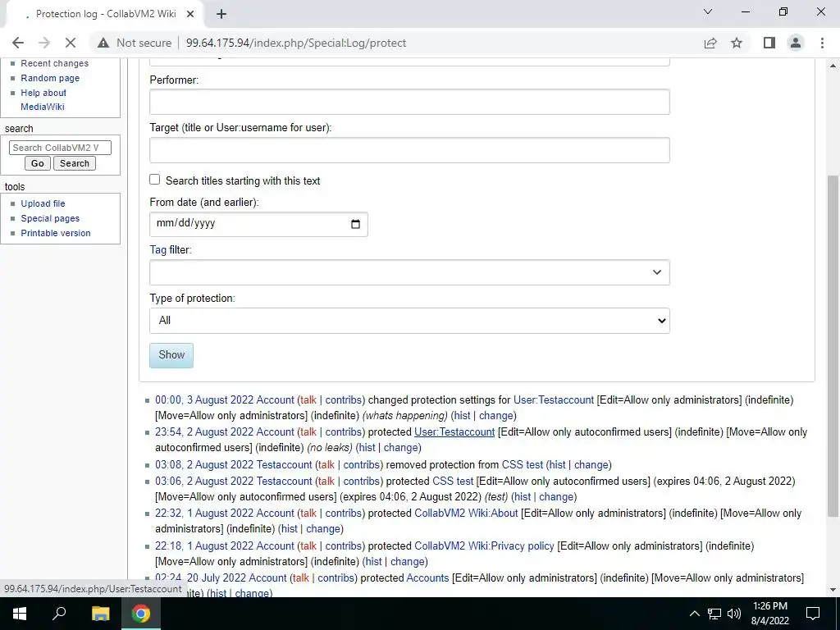840x630 pixels.
Task: Open User:Testaccount link in 00:00 entry
Action: (554, 399)
